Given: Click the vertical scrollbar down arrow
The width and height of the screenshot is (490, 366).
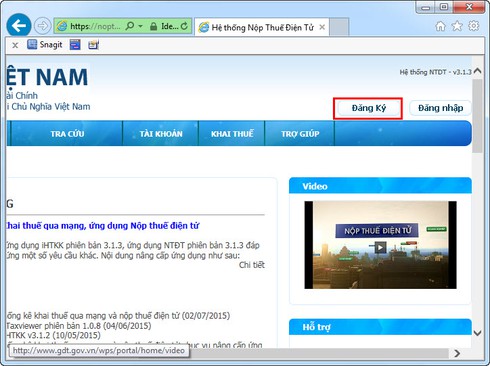Looking at the screenshot, I should [477, 333].
